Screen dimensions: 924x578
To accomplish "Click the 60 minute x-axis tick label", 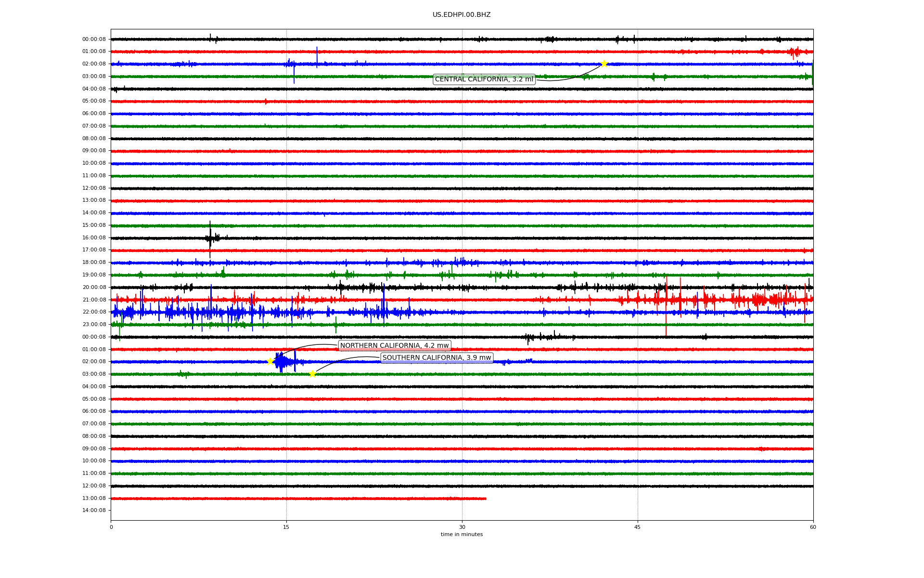I will click(813, 527).
